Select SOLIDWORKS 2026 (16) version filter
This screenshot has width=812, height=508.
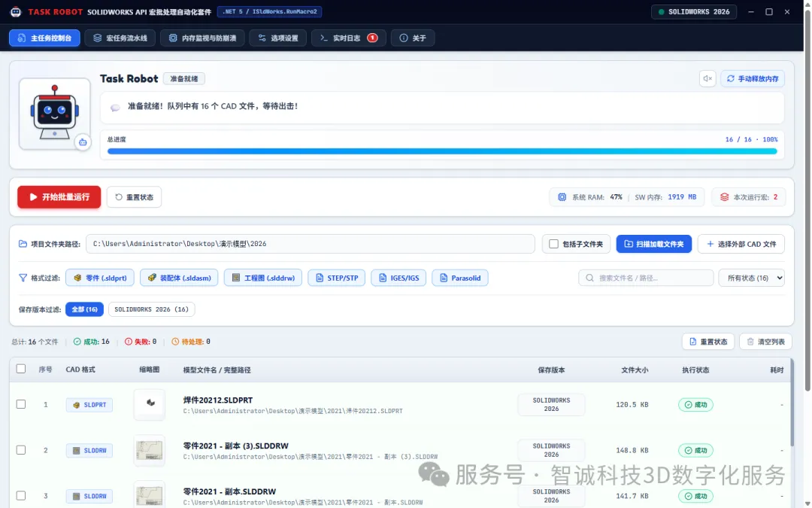pos(151,309)
